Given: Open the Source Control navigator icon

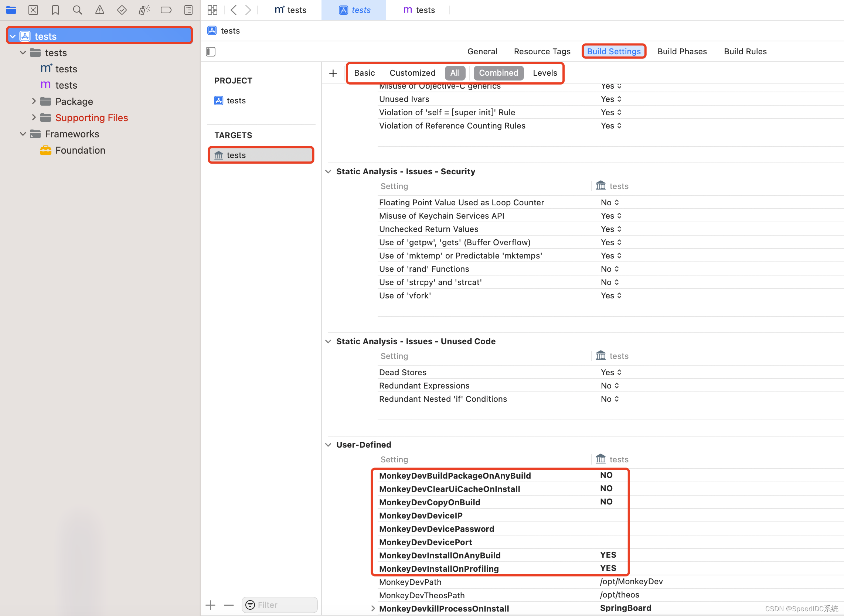Looking at the screenshot, I should pyautogui.click(x=33, y=10).
